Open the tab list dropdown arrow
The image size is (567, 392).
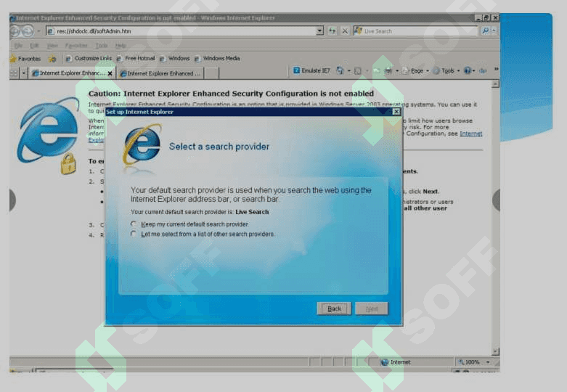pyautogui.click(x=24, y=73)
